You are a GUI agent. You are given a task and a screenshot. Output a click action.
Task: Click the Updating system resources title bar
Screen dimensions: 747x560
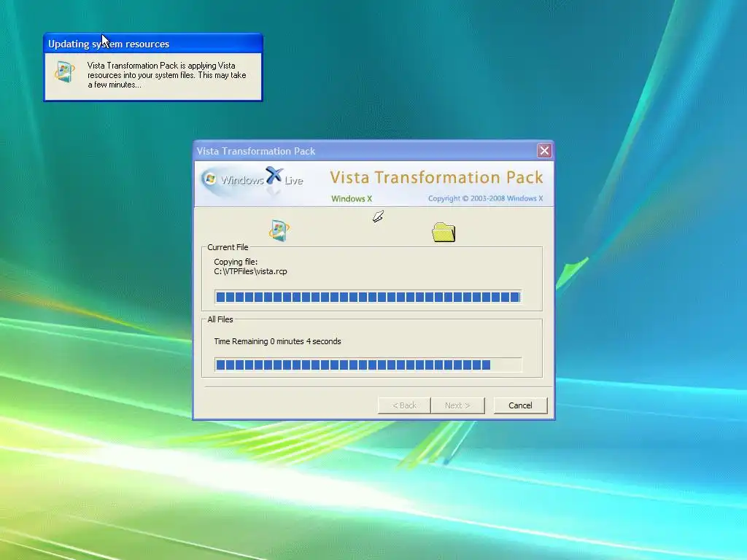coord(153,44)
